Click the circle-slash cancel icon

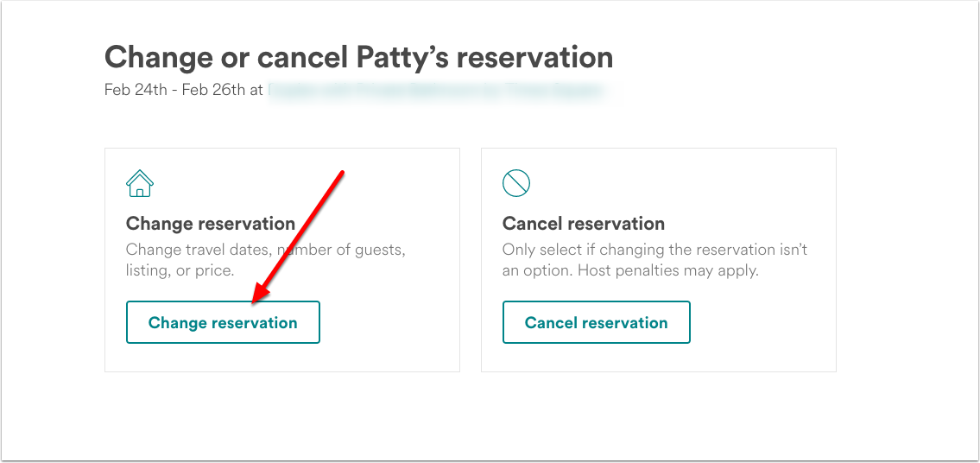click(516, 183)
